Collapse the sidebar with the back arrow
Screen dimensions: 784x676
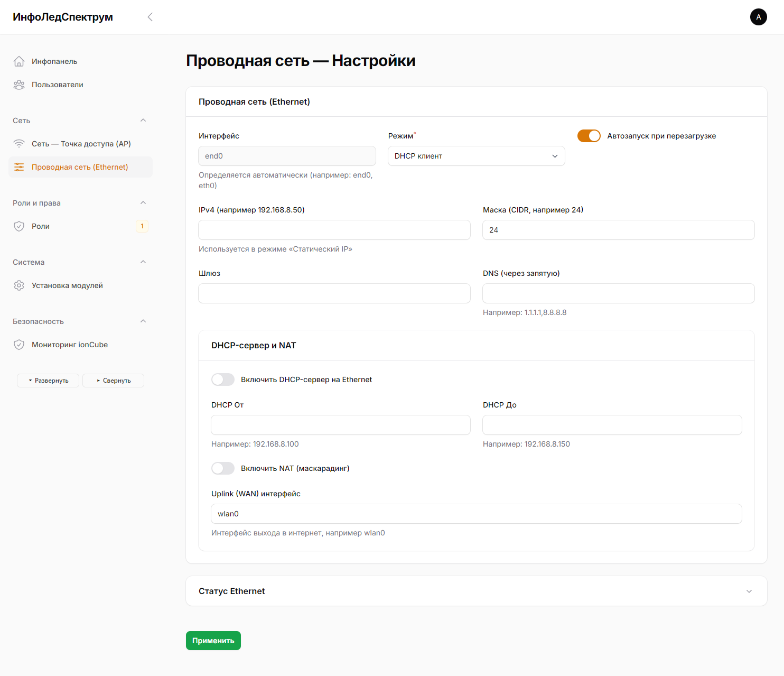[150, 17]
